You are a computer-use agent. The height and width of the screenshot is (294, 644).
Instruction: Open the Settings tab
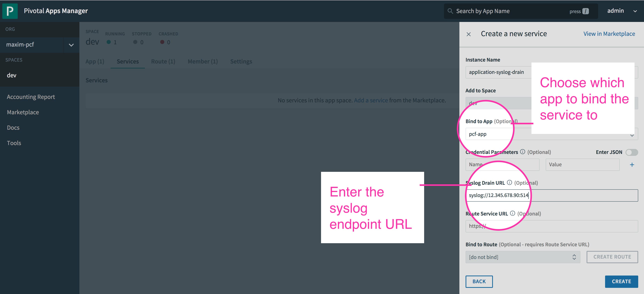point(241,61)
